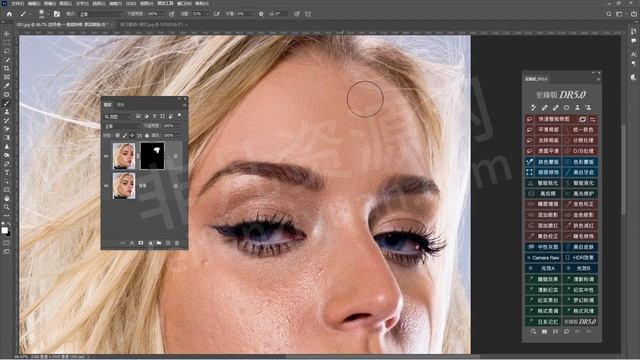Toggle airbrush build-up in options bar
The height and width of the screenshot is (360, 640).
[217, 14]
